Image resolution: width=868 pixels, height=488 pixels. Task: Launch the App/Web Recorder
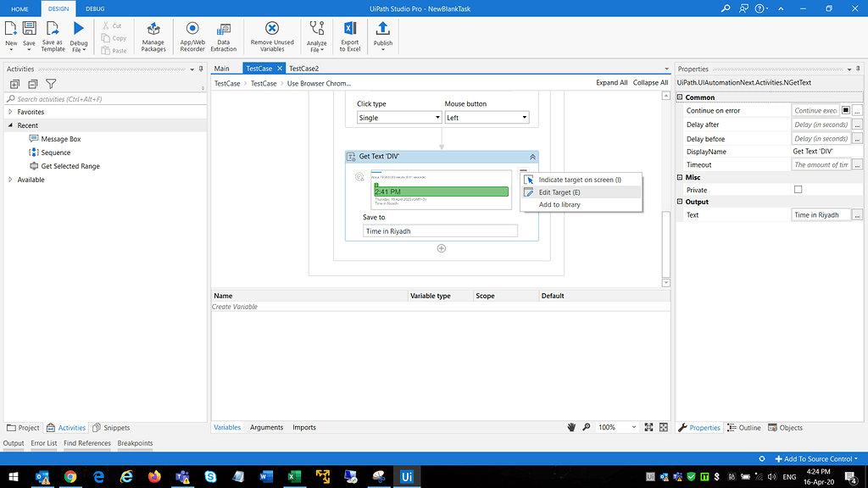coord(192,36)
